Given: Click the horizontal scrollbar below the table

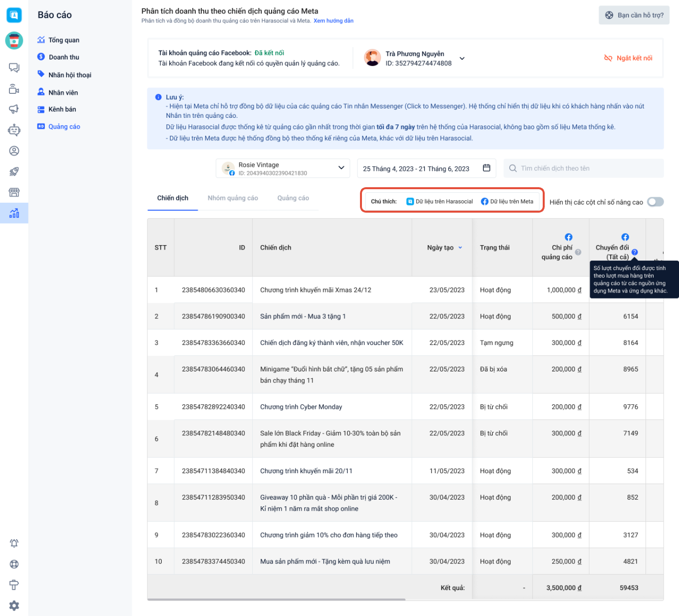Looking at the screenshot, I should point(277,599).
